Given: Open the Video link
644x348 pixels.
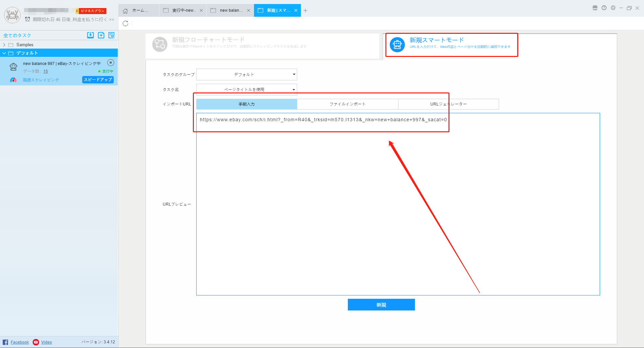Looking at the screenshot, I should pyautogui.click(x=47, y=342).
